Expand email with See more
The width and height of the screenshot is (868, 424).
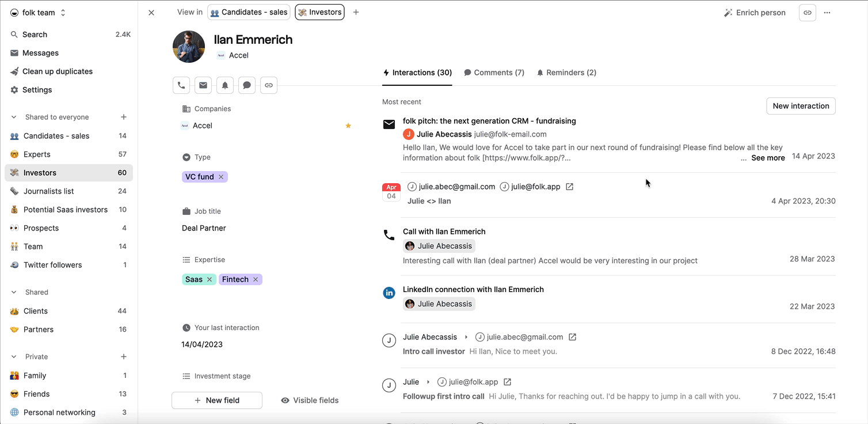pyautogui.click(x=768, y=158)
